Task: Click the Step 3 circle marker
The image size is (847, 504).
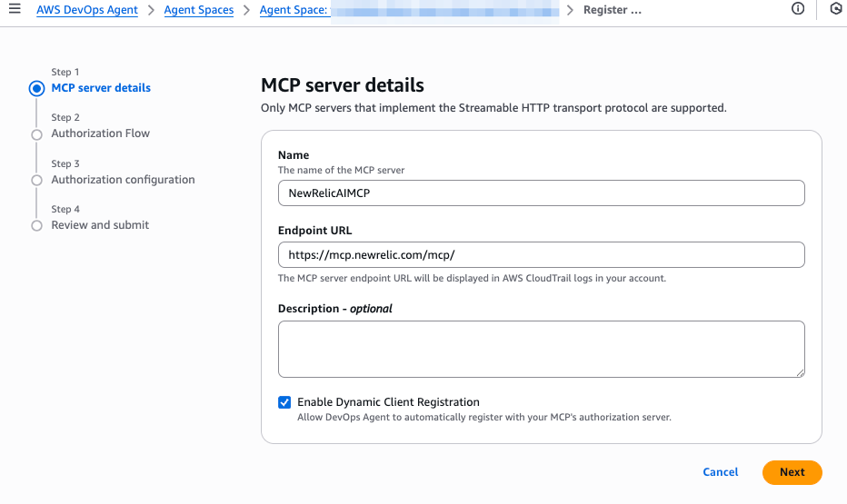Action: tap(36, 181)
